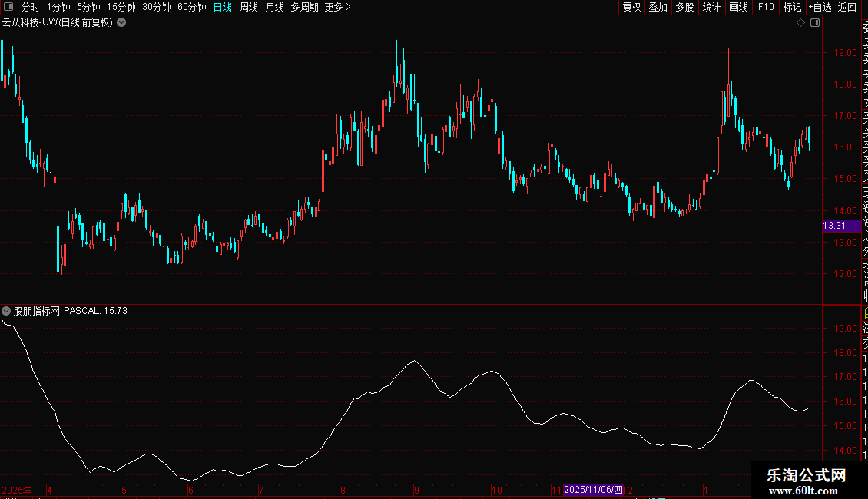868x499 pixels.
Task: Expand the 更多 period list
Action: (337, 7)
